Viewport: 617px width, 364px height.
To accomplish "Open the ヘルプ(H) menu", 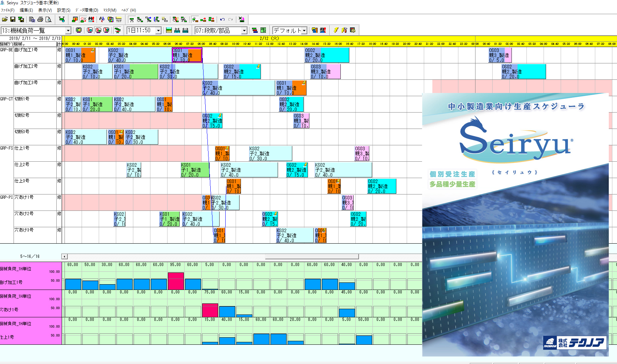I will tap(129, 10).
